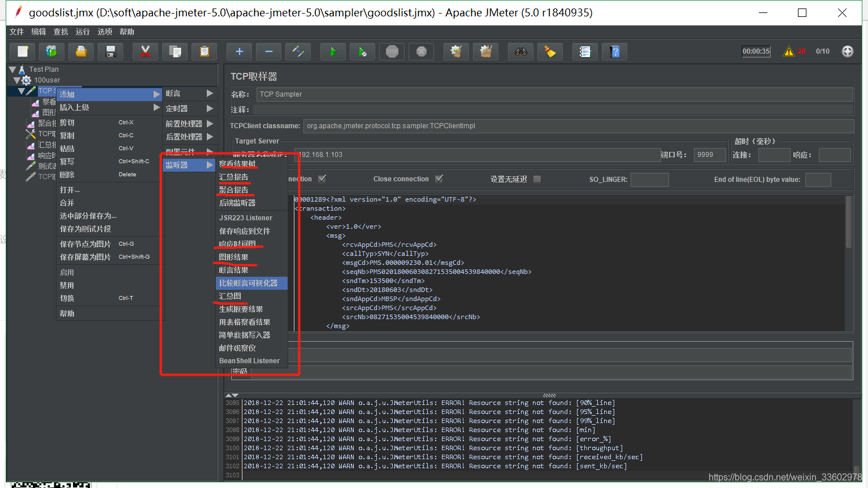Collapse the TCP Sampler tree node arrow
Image resolution: width=868 pixels, height=488 pixels.
(x=21, y=91)
